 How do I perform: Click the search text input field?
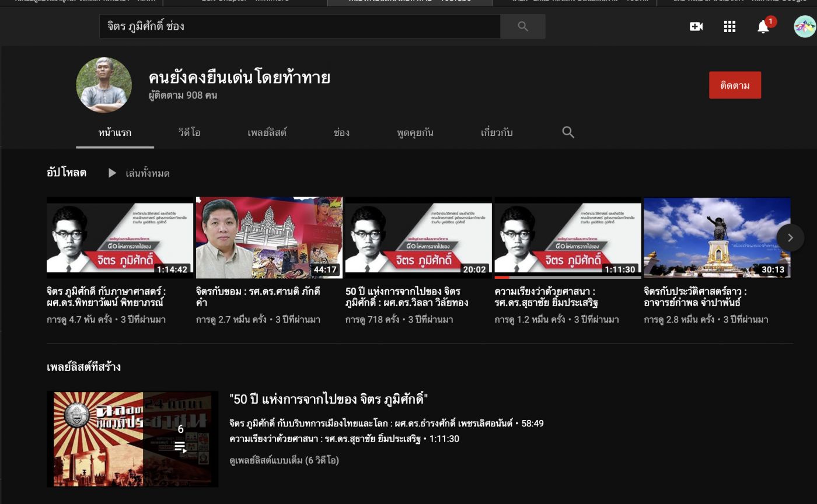(299, 26)
